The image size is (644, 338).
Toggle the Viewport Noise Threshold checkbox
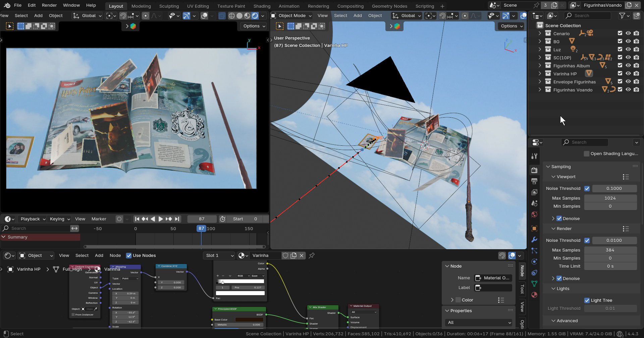tap(587, 189)
